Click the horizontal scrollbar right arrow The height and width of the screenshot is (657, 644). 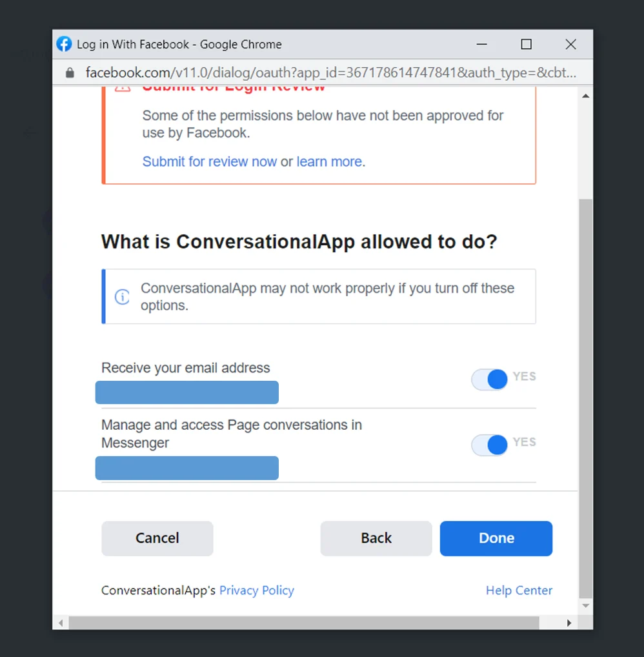[569, 623]
